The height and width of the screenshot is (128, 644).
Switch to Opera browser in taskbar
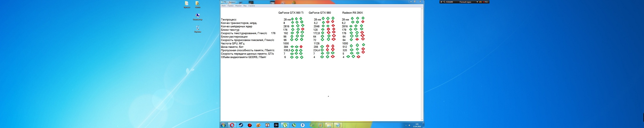coord(232,125)
